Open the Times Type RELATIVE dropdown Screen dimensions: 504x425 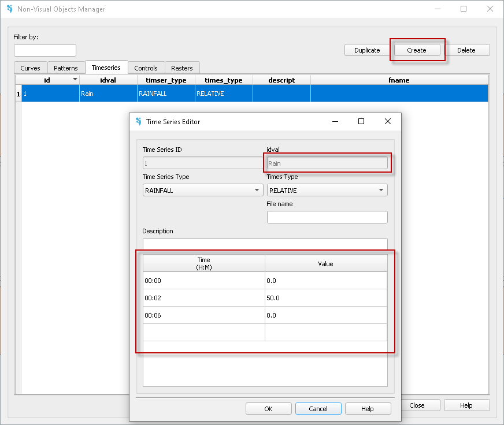tap(327, 191)
